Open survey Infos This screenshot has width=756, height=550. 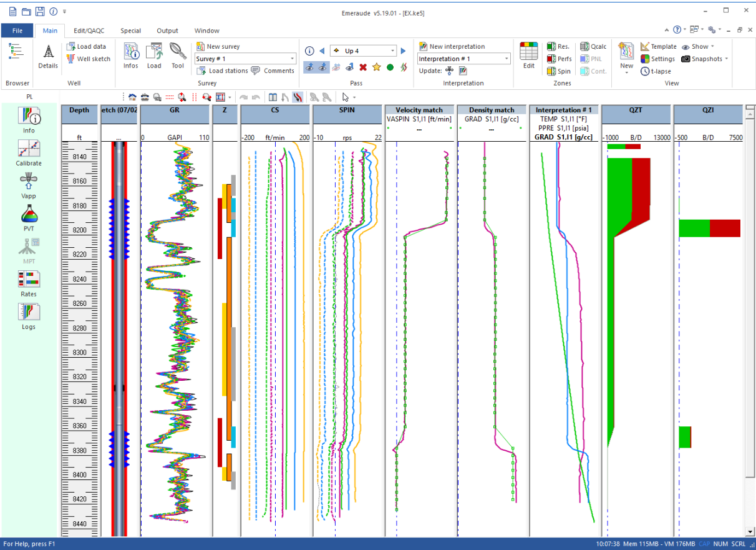(131, 56)
